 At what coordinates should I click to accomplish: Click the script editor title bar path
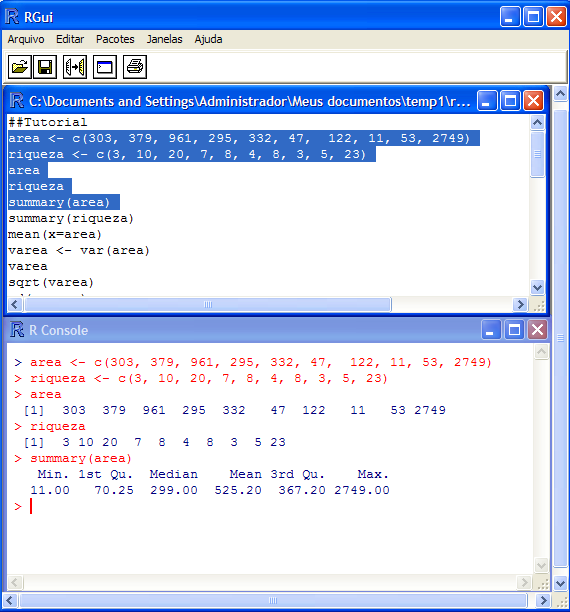250,101
